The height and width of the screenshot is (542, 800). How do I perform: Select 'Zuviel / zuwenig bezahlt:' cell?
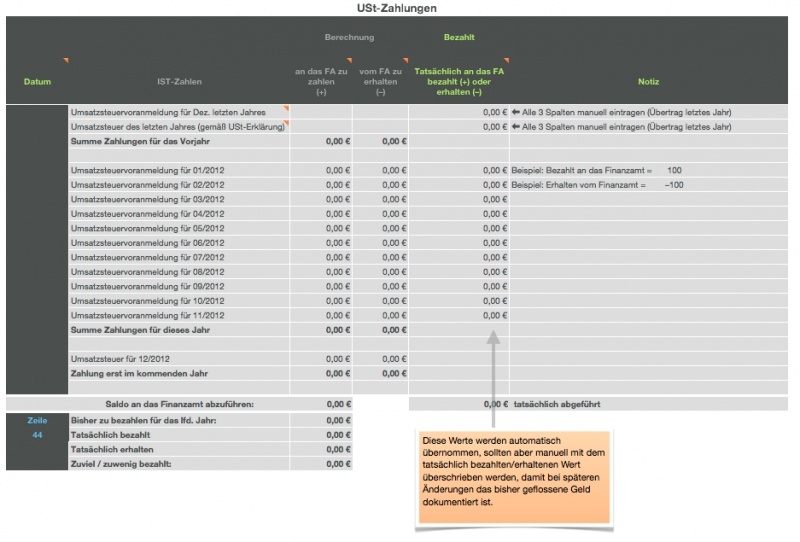(179, 464)
